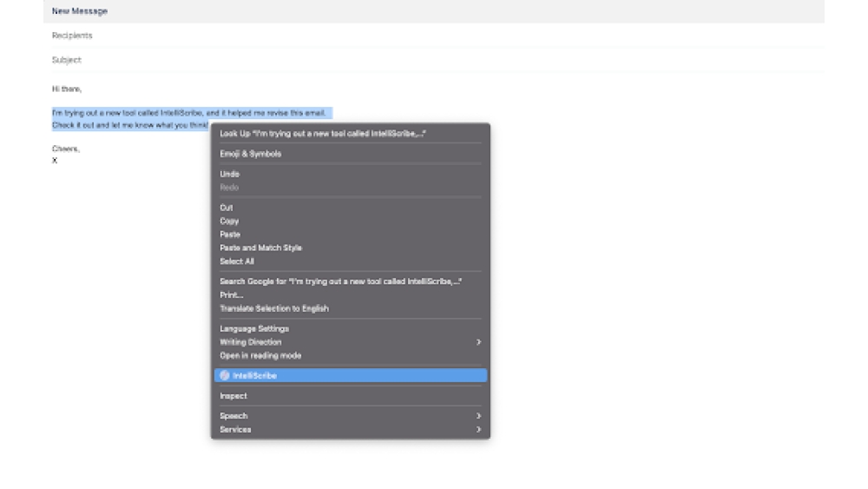Image resolution: width=868 pixels, height=489 pixels.
Task: Expand the Speech submenu arrow
Action: [x=478, y=416]
